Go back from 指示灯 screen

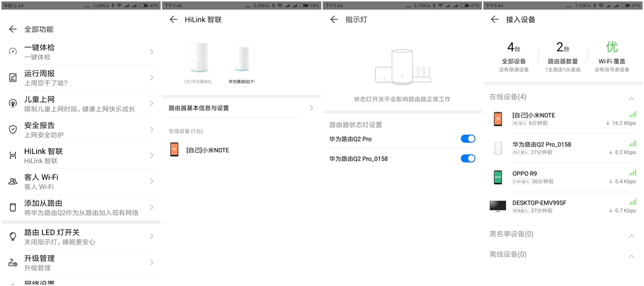click(334, 19)
